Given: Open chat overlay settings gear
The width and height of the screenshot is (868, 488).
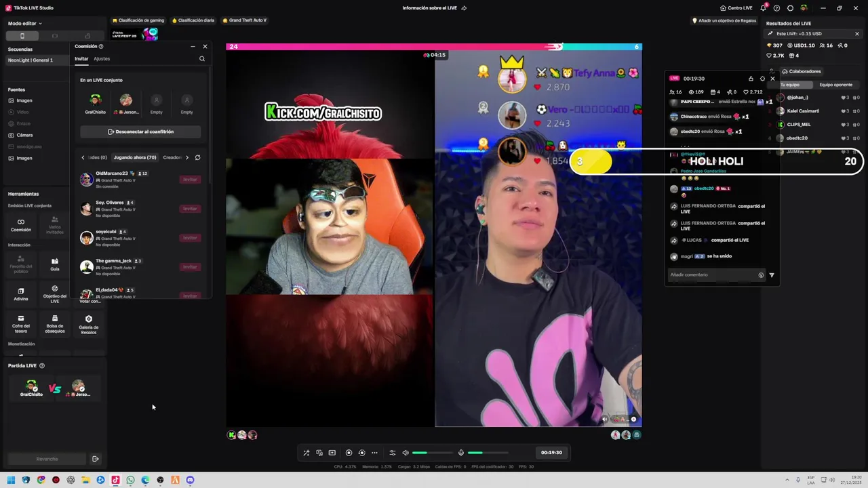Looking at the screenshot, I should tap(762, 79).
